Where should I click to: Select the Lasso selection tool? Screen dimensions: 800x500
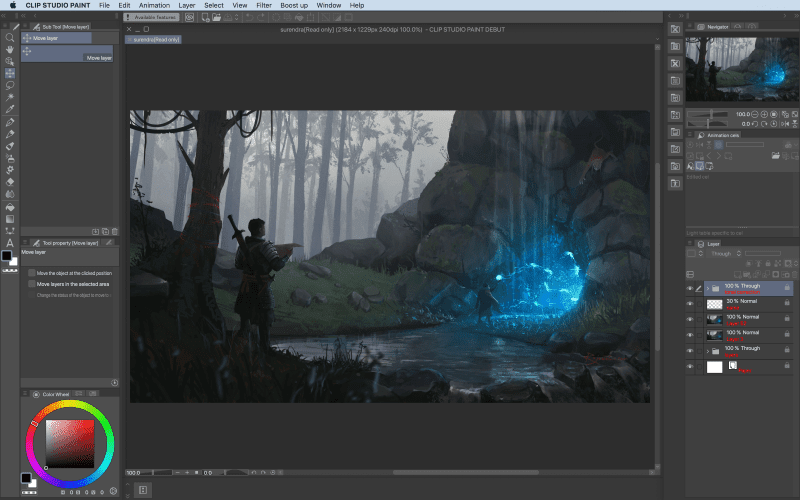coord(9,85)
